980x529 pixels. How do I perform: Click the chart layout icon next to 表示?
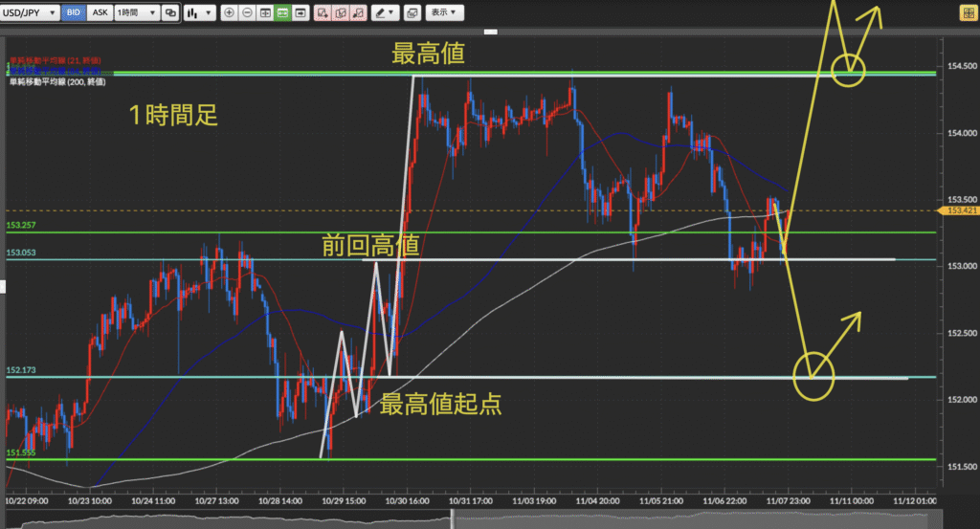coord(412,13)
